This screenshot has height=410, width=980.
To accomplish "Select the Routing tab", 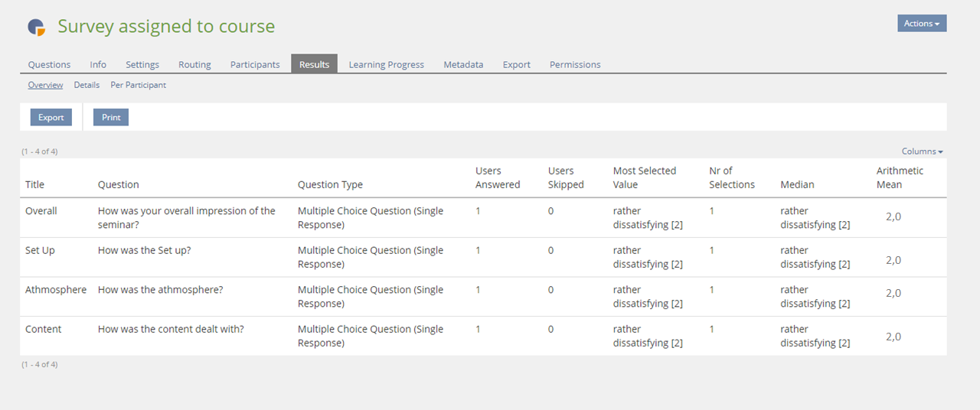I will [x=194, y=65].
